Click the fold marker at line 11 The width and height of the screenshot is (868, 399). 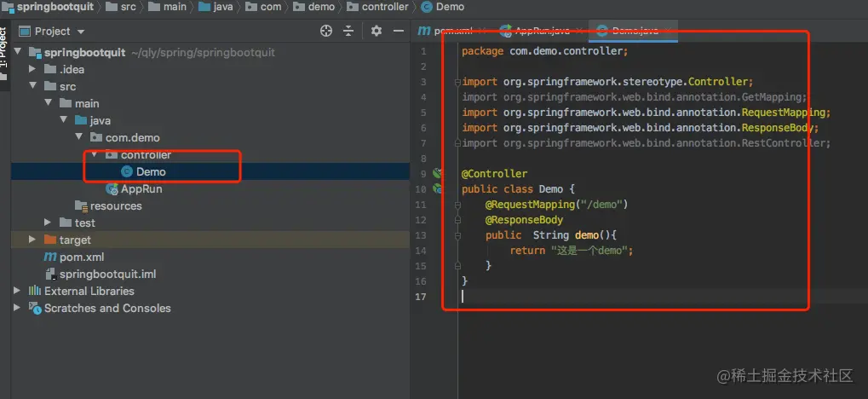click(457, 205)
